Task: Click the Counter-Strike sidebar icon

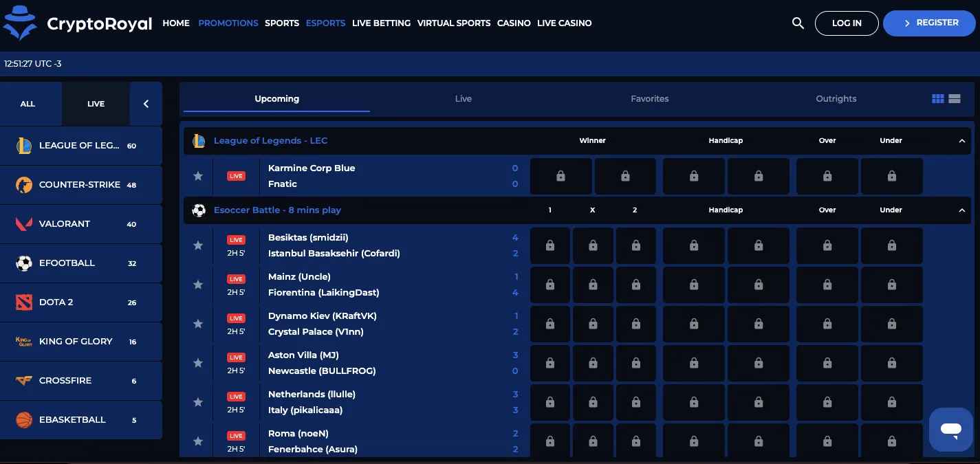Action: coord(24,185)
